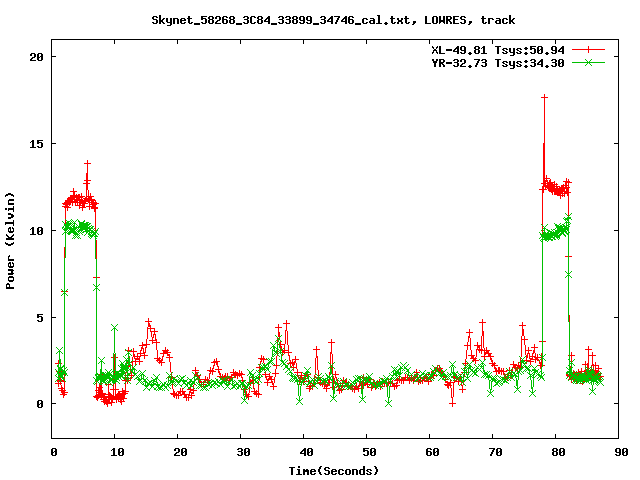The image size is (640, 480).
Task: Click the x-axis tick label 90
Action: [x=622, y=452]
